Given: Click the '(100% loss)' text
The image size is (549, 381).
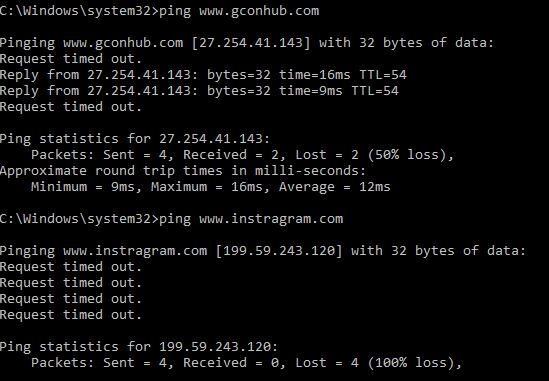Looking at the screenshot, I should click(411, 363).
